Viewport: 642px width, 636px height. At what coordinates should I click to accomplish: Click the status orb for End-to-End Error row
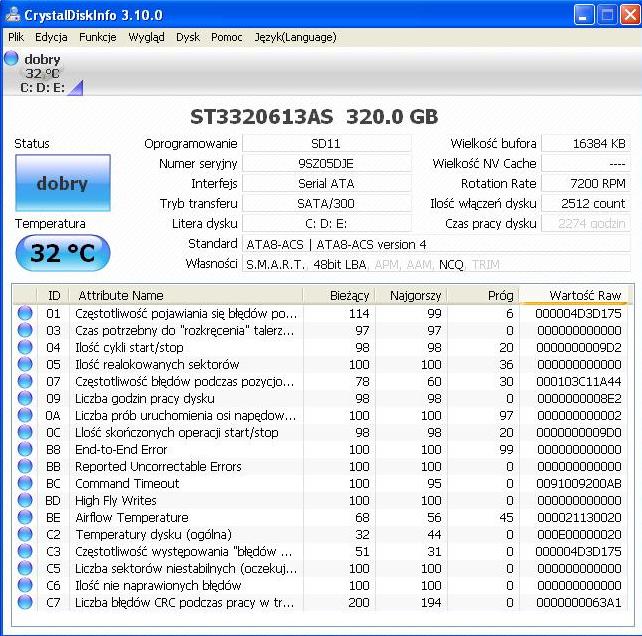click(25, 449)
